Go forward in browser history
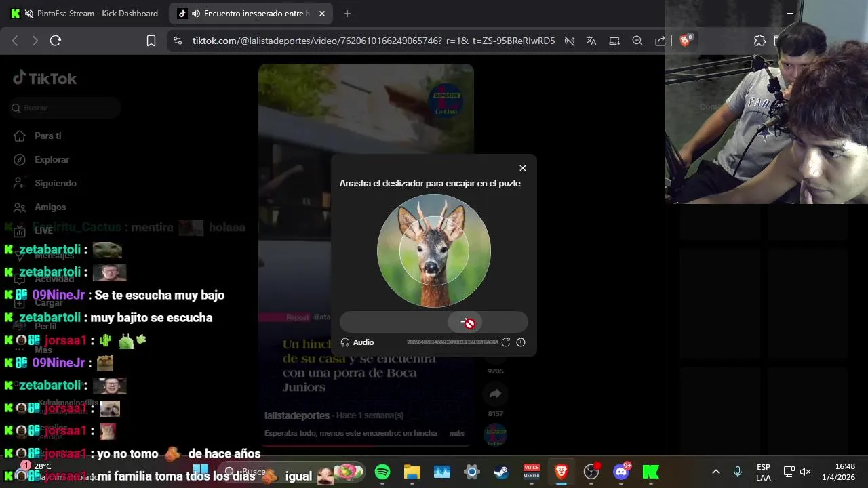 coord(35,41)
